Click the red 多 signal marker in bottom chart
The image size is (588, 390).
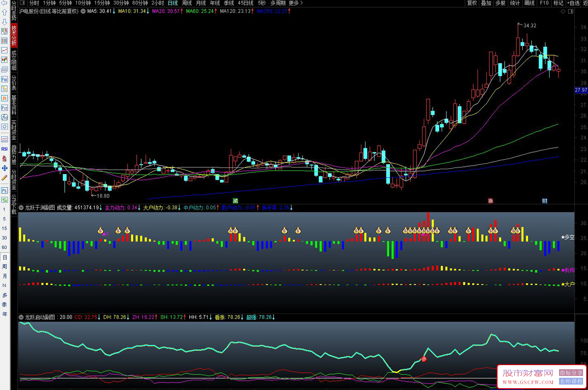[x=424, y=359]
